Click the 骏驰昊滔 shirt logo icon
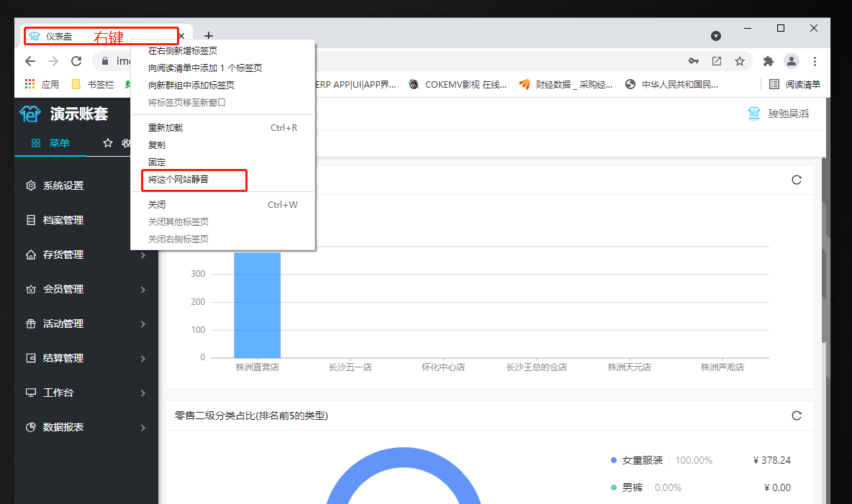The width and height of the screenshot is (852, 504). point(753,113)
